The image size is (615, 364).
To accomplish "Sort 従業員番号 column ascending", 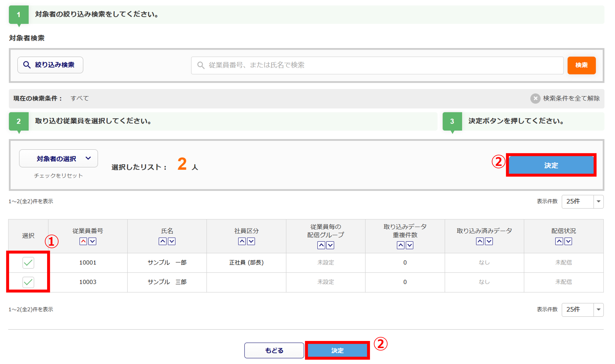I will (83, 241).
